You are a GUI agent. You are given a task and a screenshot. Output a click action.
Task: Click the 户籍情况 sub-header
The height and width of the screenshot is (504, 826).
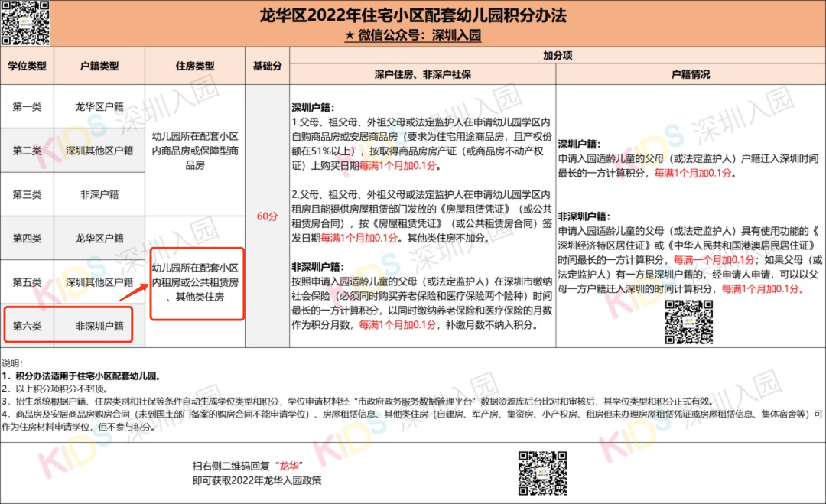pyautogui.click(x=691, y=74)
